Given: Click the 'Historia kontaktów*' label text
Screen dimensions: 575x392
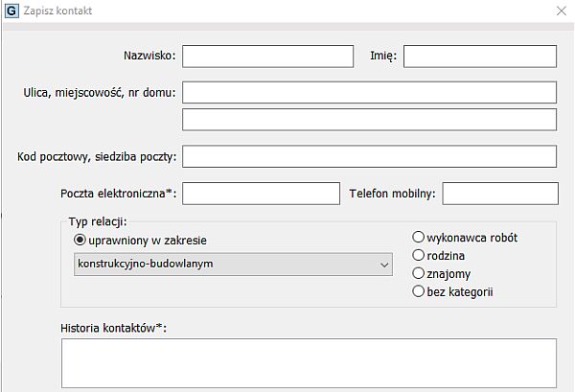Looking at the screenshot, I should coord(113,329).
